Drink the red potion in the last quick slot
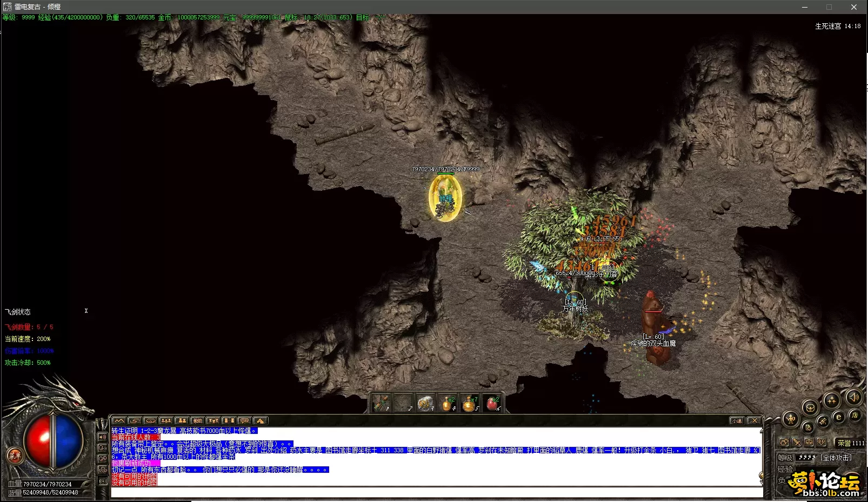This screenshot has width=868, height=502. [491, 403]
